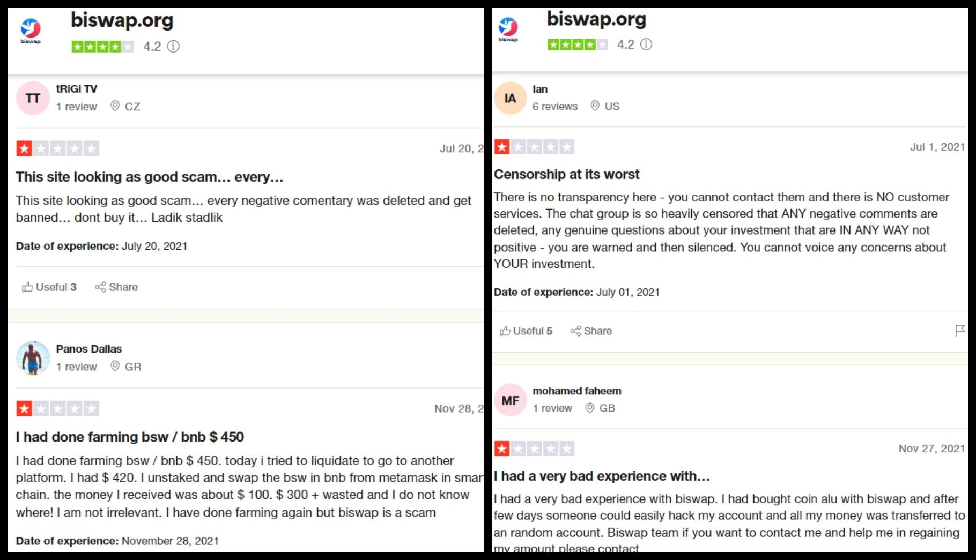
Task: Click '1 review' under mohamed faheem
Action: click(x=552, y=408)
